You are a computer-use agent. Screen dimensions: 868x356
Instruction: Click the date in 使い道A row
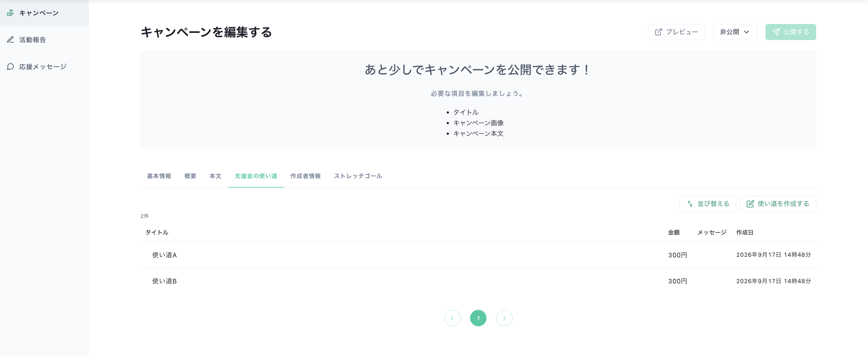point(774,255)
